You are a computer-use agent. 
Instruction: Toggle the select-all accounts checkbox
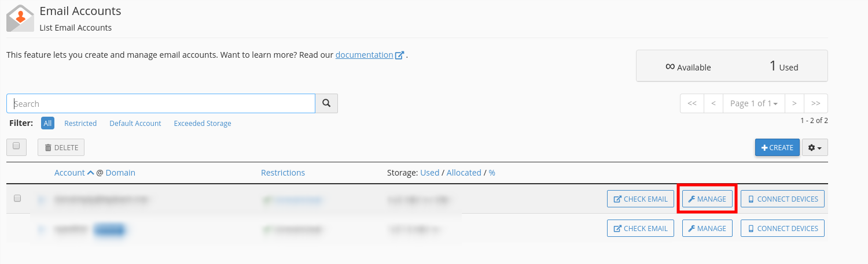tap(16, 146)
